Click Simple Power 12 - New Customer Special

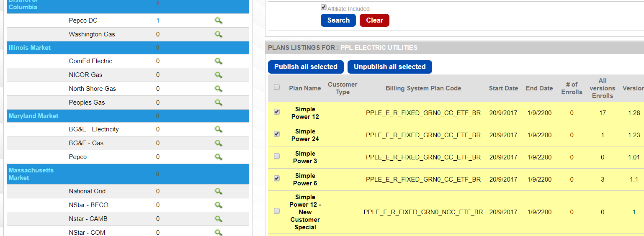pos(305,212)
